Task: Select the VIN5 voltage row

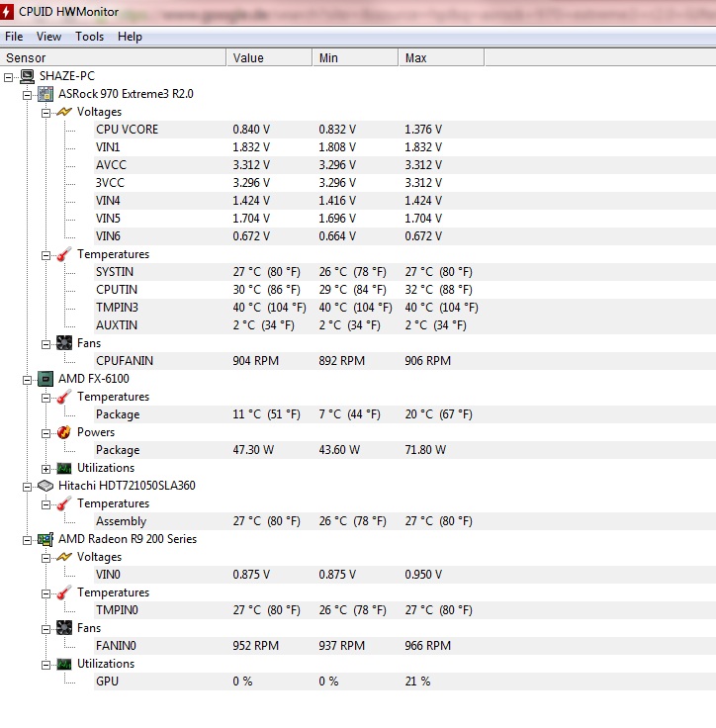Action: [x=404, y=219]
